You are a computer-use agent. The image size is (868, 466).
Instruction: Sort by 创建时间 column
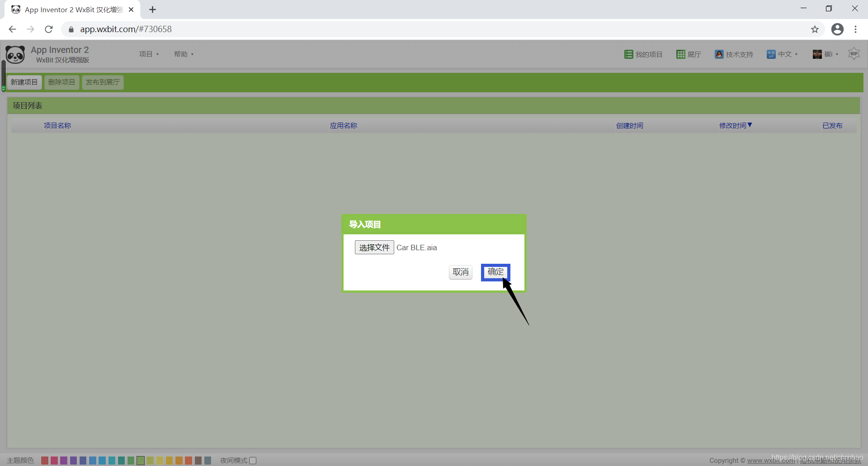pyautogui.click(x=630, y=125)
